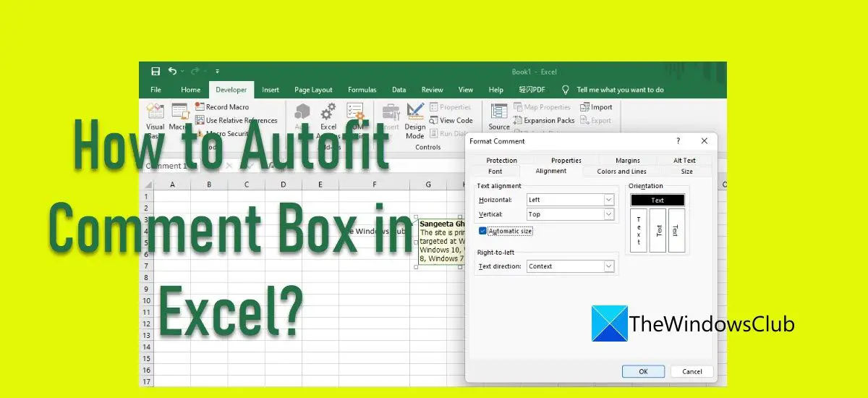Viewport: 868px width, 398px height.
Task: Select row 1 header
Action: [147, 197]
